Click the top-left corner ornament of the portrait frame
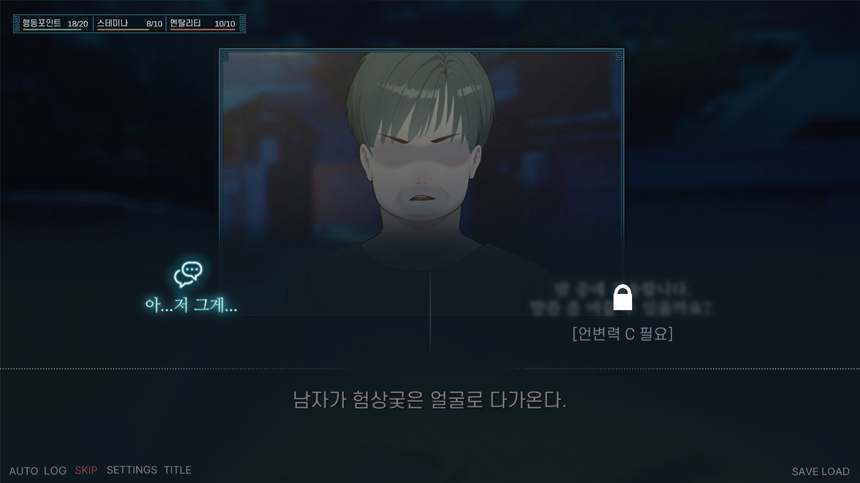Screen dimensions: 860x483 tap(224, 56)
